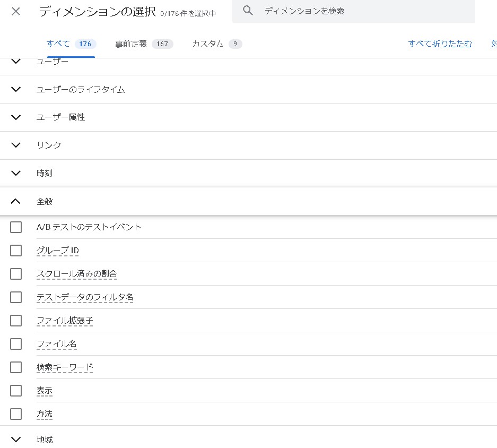Open the 時刻 category
The image size is (497, 448).
pos(16,173)
